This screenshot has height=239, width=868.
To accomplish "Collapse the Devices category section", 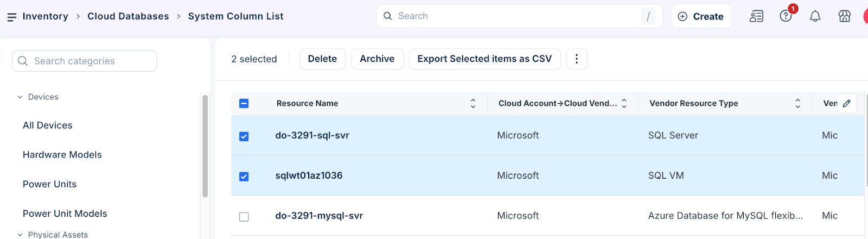I will [20, 97].
